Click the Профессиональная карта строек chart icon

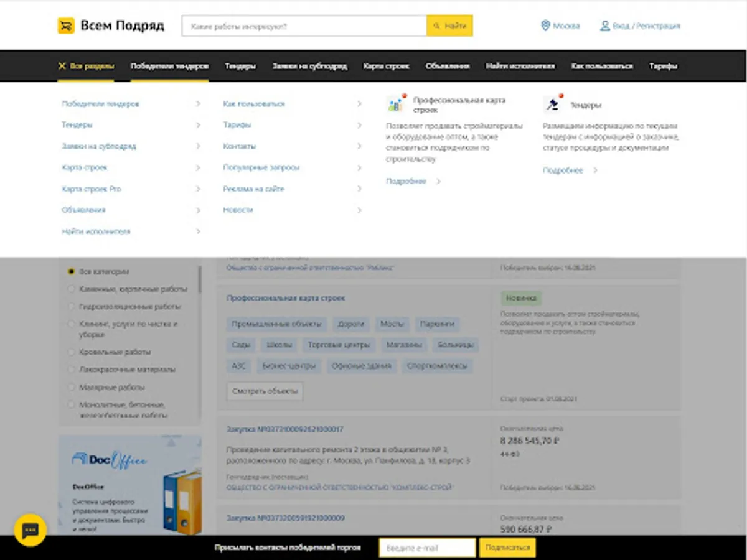(x=396, y=103)
